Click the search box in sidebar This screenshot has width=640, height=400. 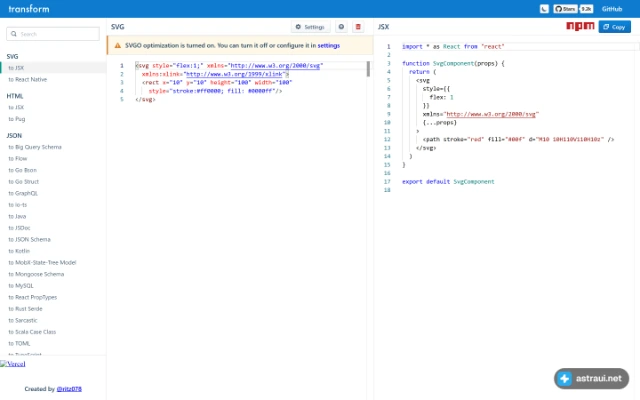[53, 34]
